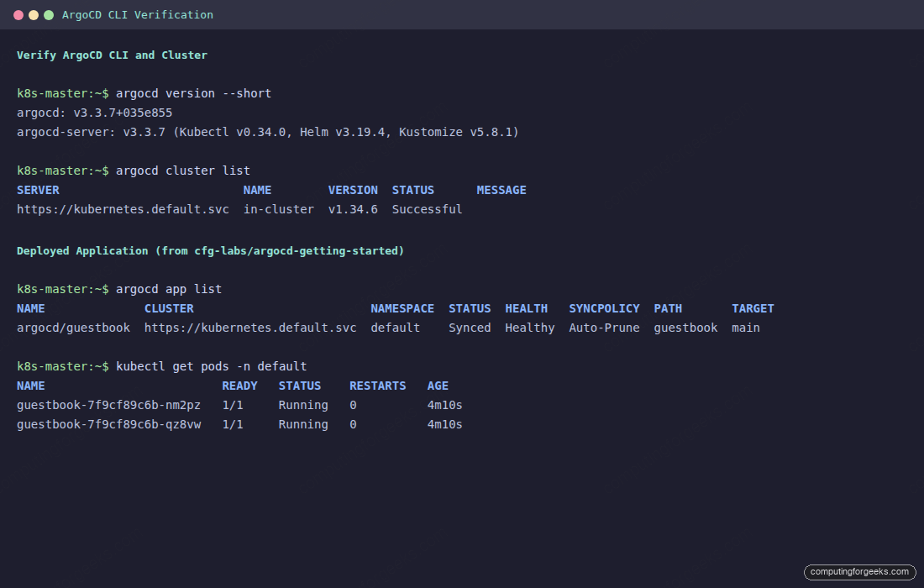The width and height of the screenshot is (924, 588).
Task: Select pod guestbook-7f9cf89c6b-nm2pz name
Action: (109, 405)
